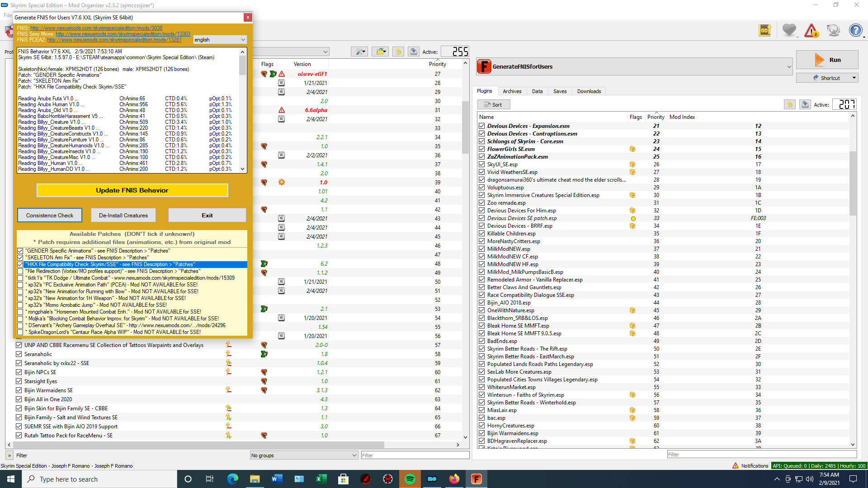Click the open folder icon above mod list
The width and height of the screenshot is (868, 488).
click(380, 52)
